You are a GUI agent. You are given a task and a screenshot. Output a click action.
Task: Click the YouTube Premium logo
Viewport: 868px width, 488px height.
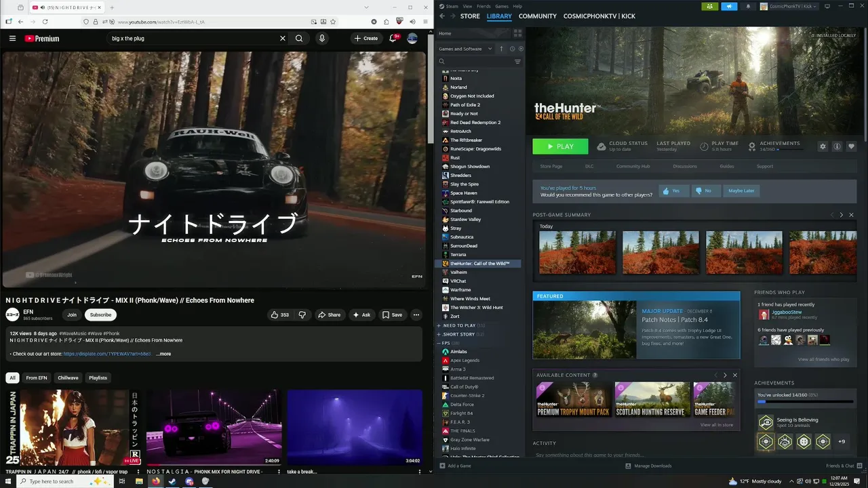coord(42,39)
